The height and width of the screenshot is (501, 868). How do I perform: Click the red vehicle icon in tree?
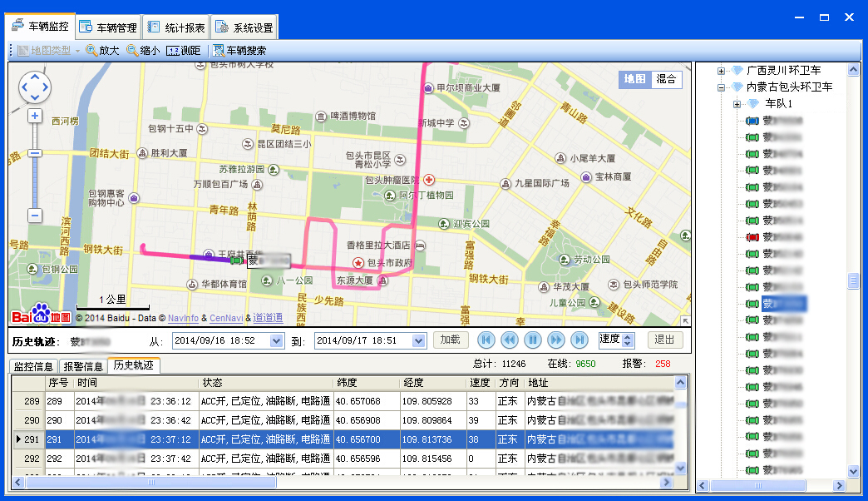click(752, 237)
